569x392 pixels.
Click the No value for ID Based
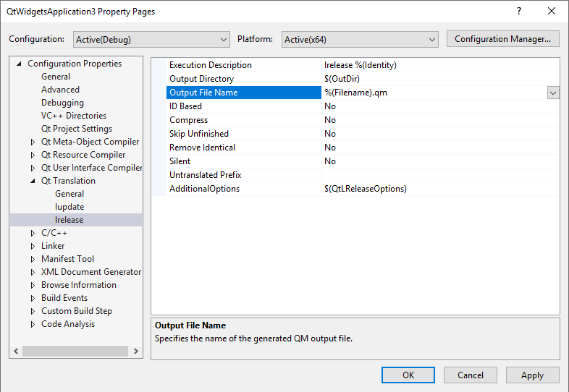(x=441, y=106)
